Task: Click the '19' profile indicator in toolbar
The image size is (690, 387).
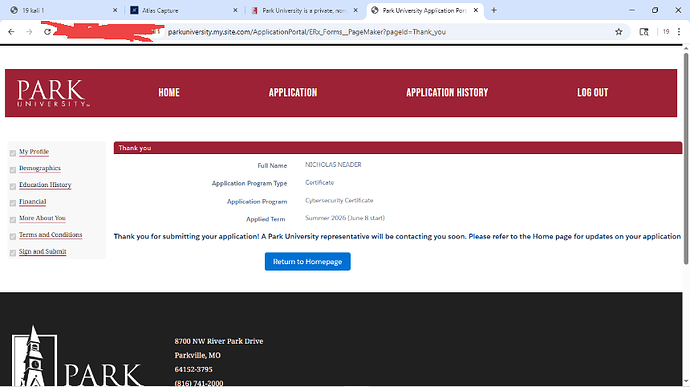Action: coord(666,32)
